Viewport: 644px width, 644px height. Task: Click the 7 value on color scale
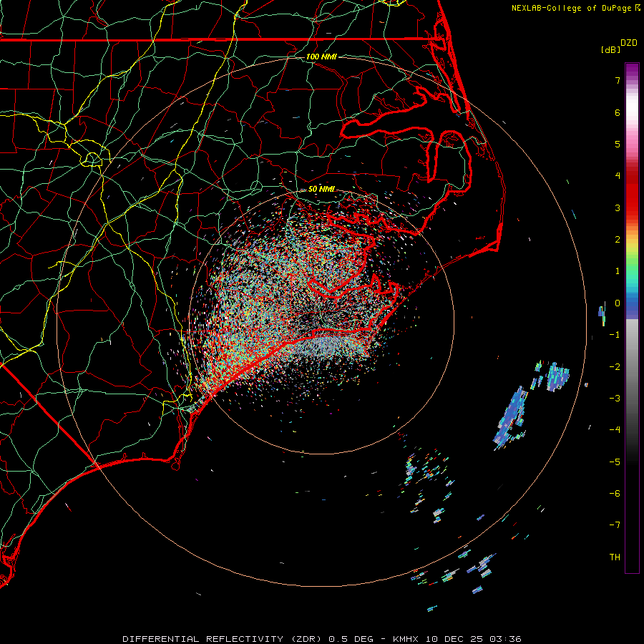click(x=618, y=80)
